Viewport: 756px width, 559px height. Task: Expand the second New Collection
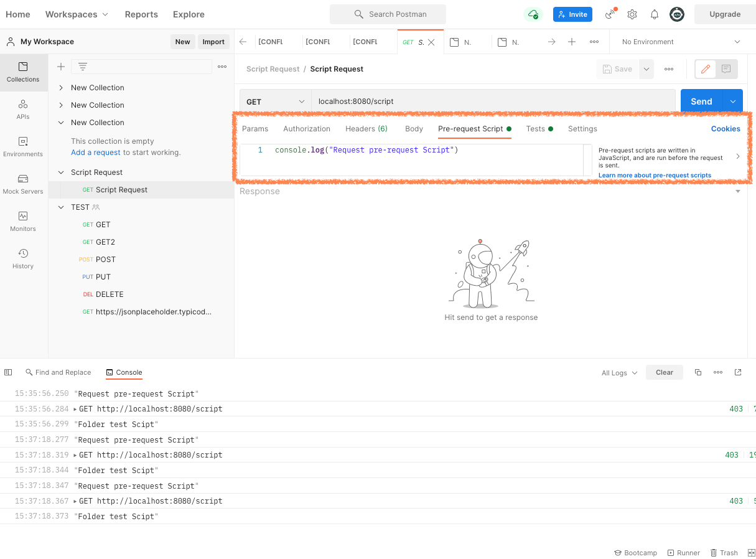click(x=61, y=105)
